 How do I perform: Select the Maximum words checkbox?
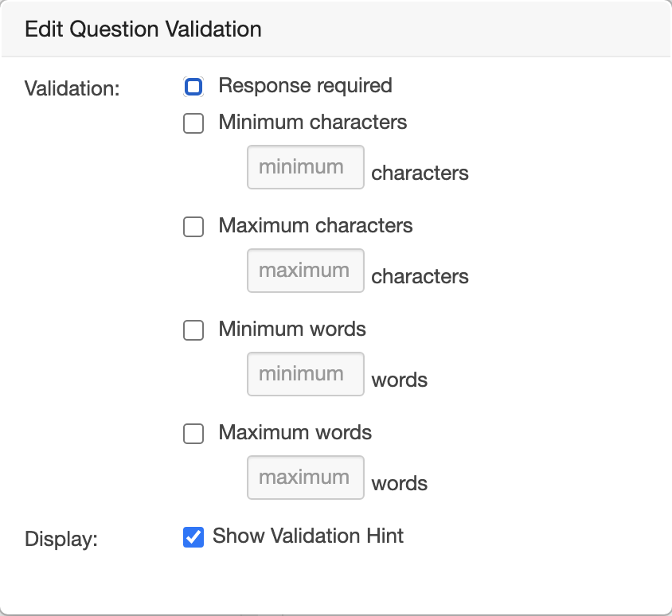(193, 434)
